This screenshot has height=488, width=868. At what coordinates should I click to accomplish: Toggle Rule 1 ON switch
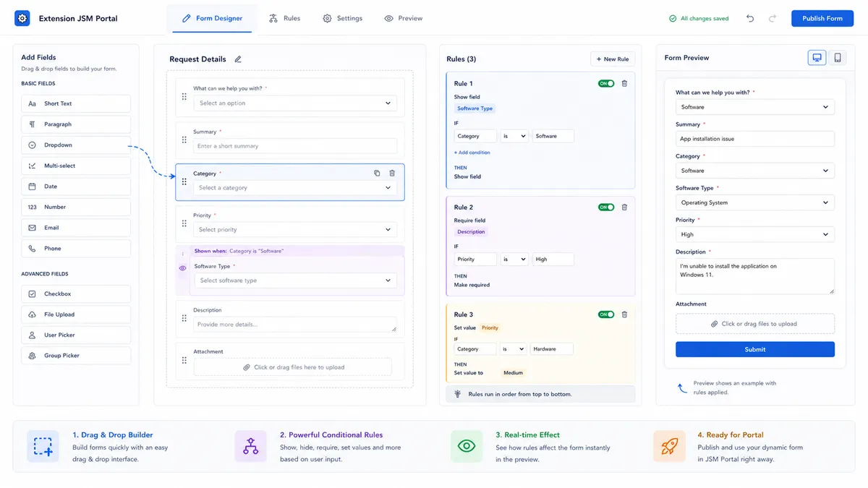(x=606, y=83)
